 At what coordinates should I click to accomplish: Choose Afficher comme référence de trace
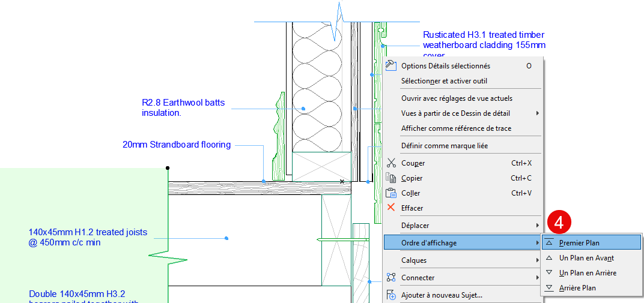click(463, 128)
